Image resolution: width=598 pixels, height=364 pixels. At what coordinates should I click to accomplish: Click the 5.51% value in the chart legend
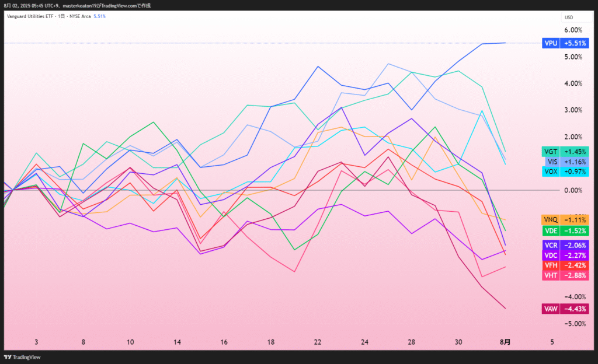click(x=99, y=16)
